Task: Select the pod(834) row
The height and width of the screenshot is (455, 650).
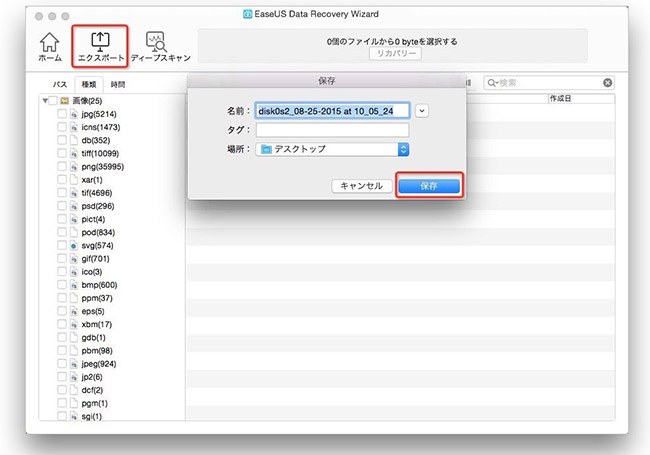Action: pos(98,232)
